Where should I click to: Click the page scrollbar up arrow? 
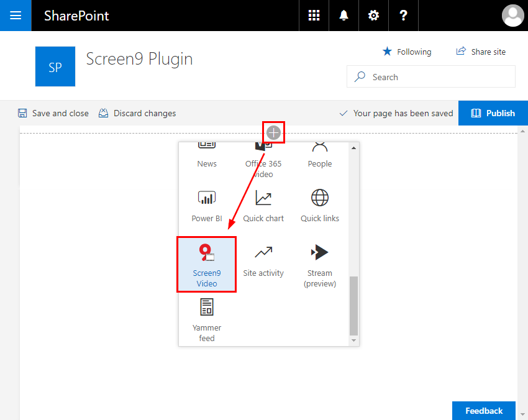[522, 131]
